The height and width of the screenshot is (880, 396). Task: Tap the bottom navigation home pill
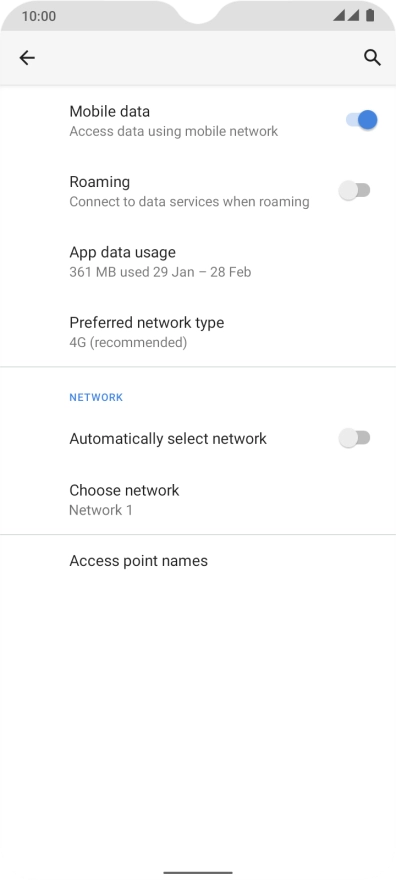click(x=198, y=872)
